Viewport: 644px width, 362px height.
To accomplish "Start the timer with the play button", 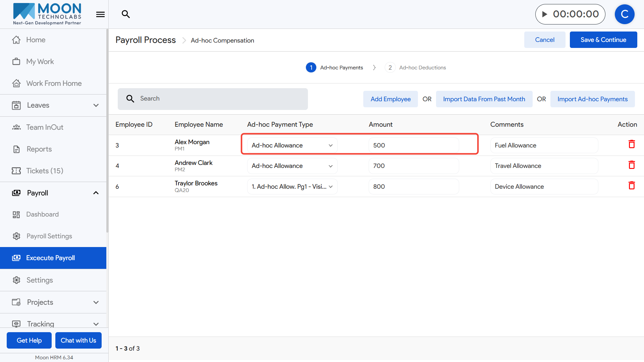I will (x=545, y=14).
